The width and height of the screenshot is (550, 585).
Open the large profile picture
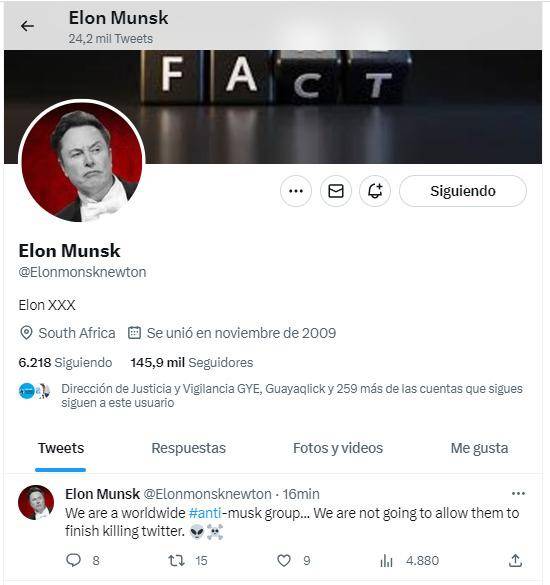[x=82, y=162]
